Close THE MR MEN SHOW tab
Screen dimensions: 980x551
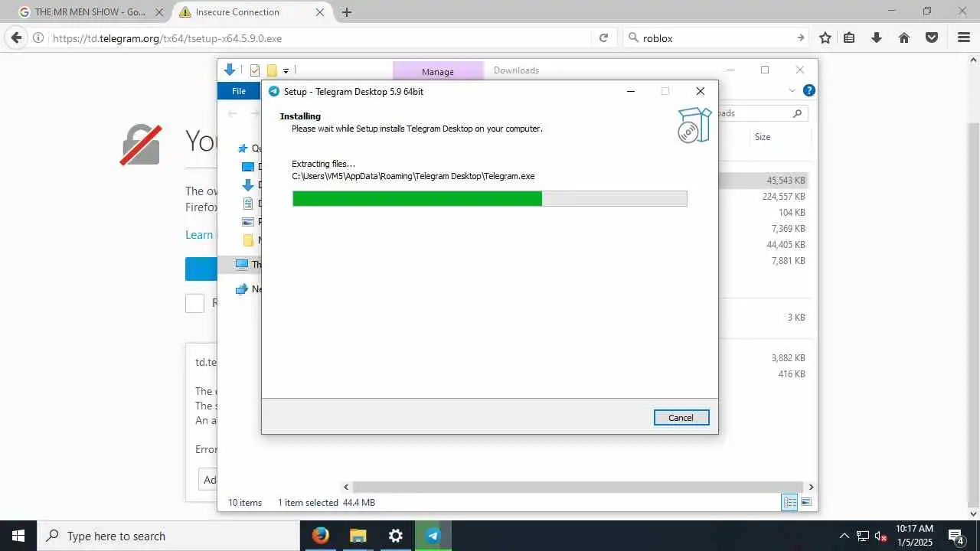(160, 12)
